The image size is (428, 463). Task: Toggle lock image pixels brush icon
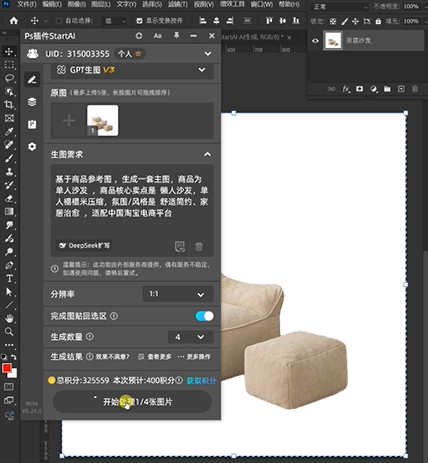pyautogui.click(x=345, y=21)
